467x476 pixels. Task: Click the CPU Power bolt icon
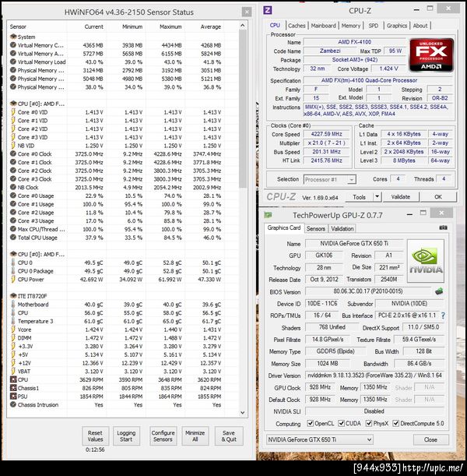click(x=13, y=279)
